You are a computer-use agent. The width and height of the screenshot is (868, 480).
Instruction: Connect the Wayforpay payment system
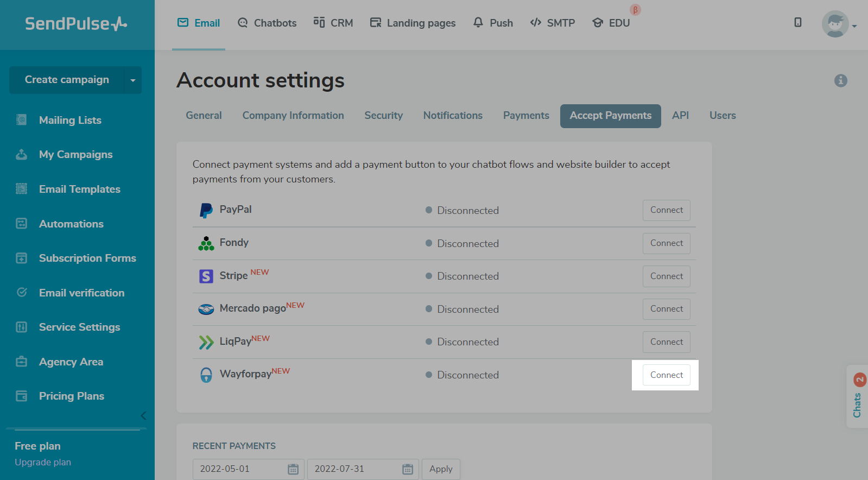(x=666, y=375)
